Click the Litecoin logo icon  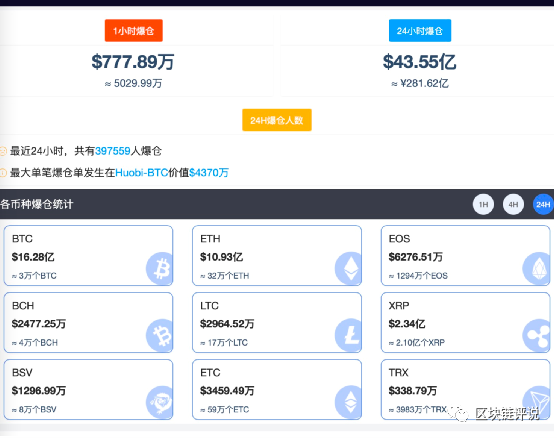(x=348, y=335)
